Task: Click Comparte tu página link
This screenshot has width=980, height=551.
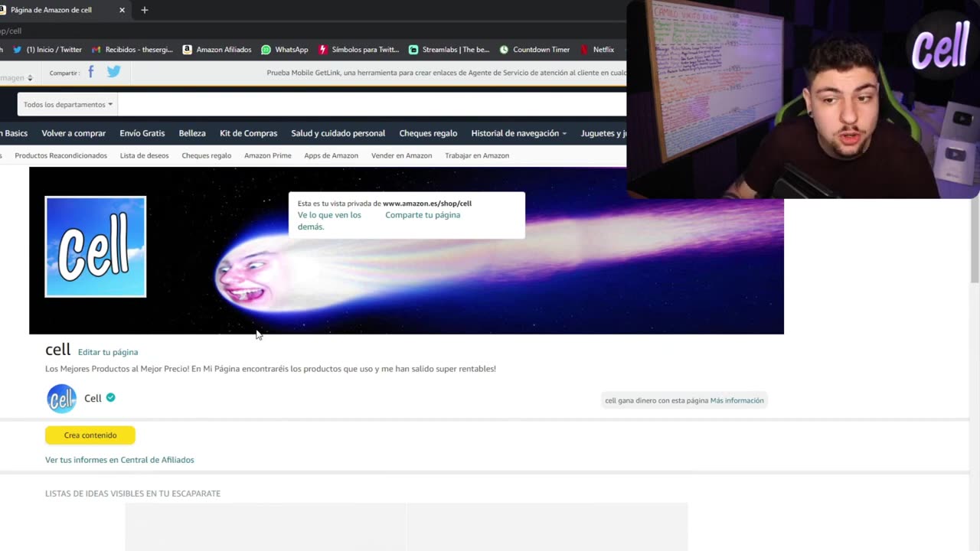Action: coord(423,215)
